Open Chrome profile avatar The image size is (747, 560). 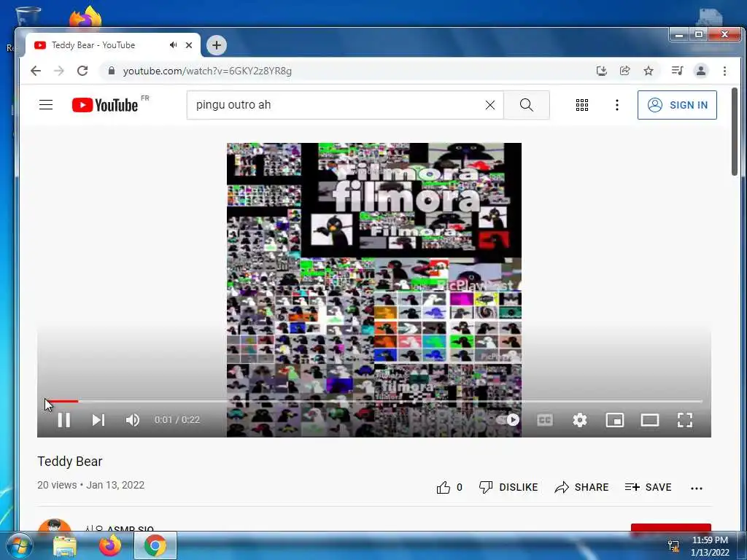(x=701, y=71)
